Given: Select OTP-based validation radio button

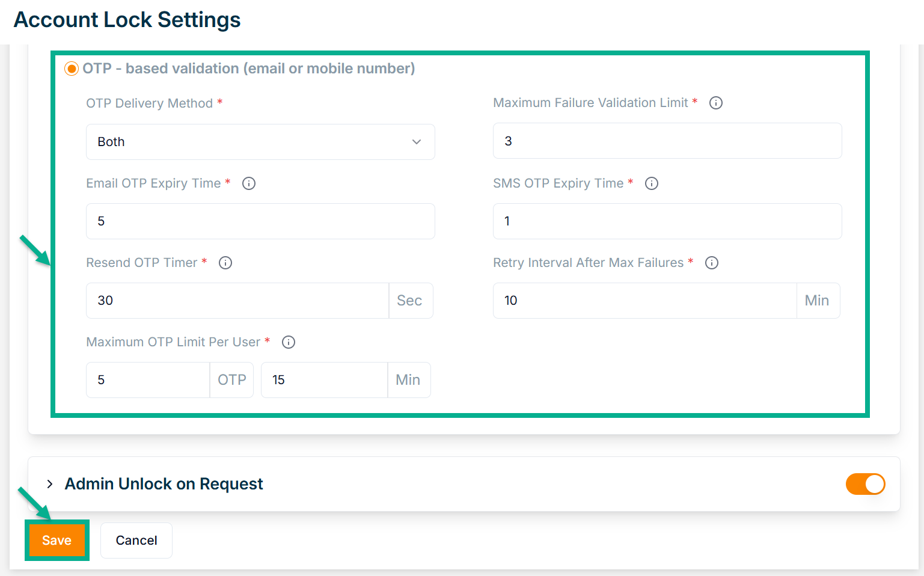Looking at the screenshot, I should [x=72, y=69].
